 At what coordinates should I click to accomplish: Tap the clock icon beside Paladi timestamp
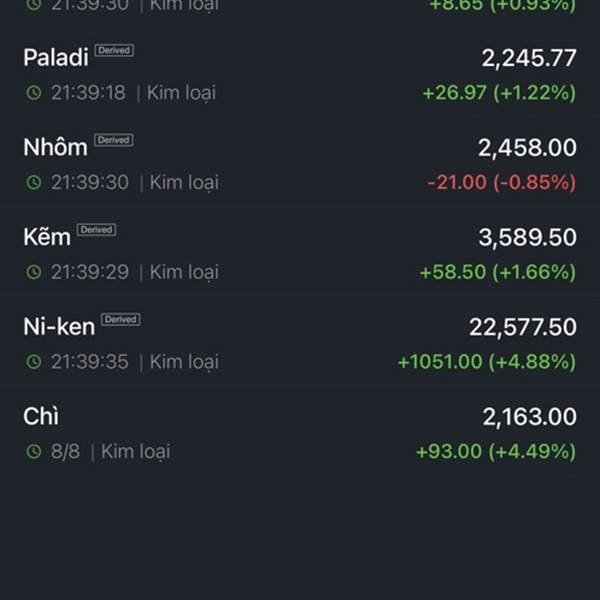coord(34,93)
